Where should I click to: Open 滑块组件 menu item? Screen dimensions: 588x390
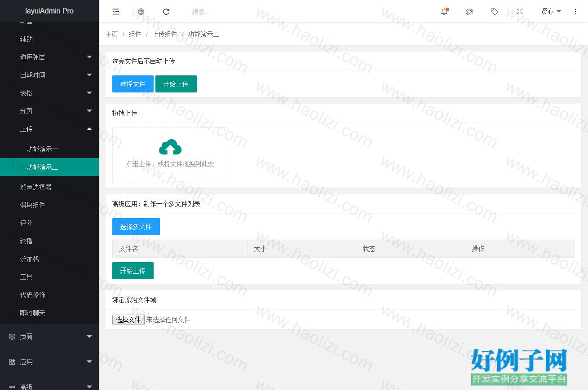[x=49, y=205]
